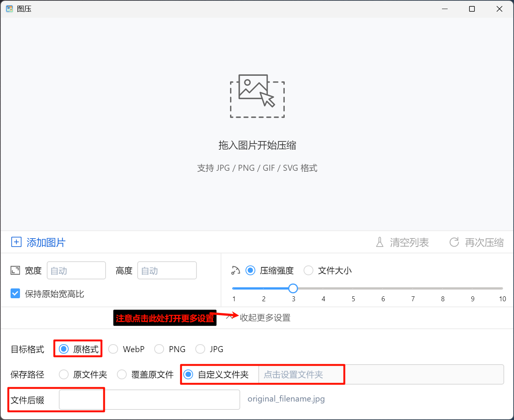Click the 目标格式 label
Image resolution: width=514 pixels, height=420 pixels.
[x=28, y=349]
